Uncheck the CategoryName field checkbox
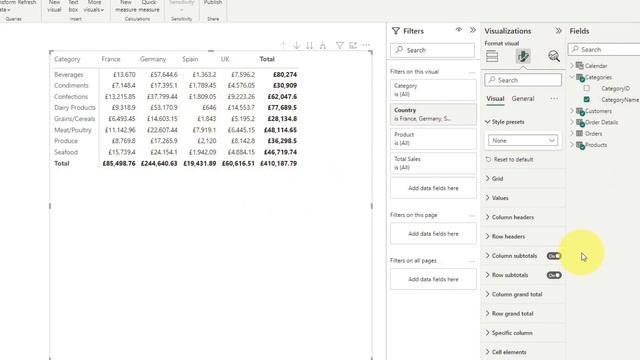This screenshot has height=360, width=640. point(587,99)
